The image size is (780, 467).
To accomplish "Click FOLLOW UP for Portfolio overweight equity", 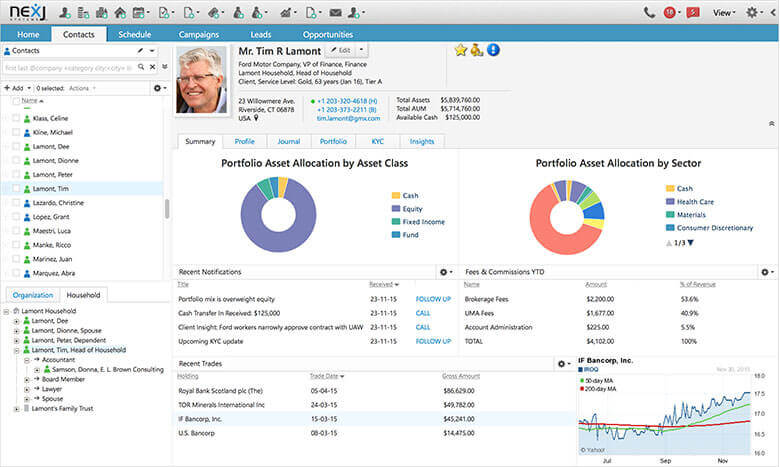I will [x=433, y=299].
